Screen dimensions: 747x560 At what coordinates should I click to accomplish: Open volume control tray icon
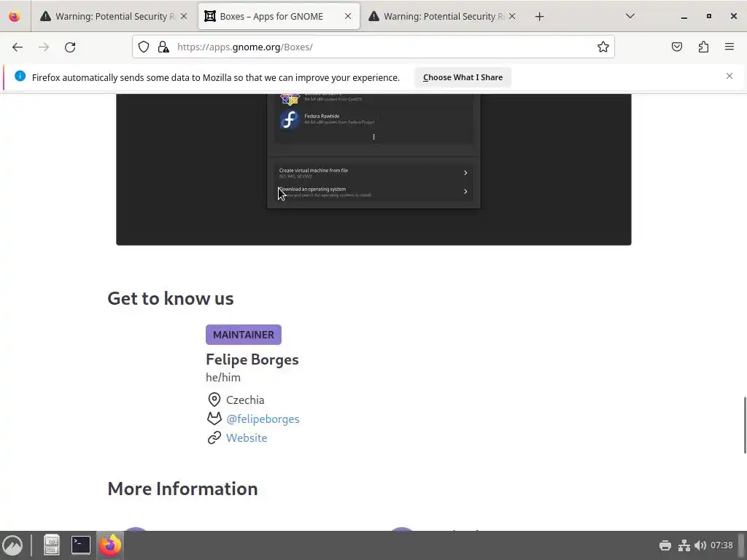700,545
